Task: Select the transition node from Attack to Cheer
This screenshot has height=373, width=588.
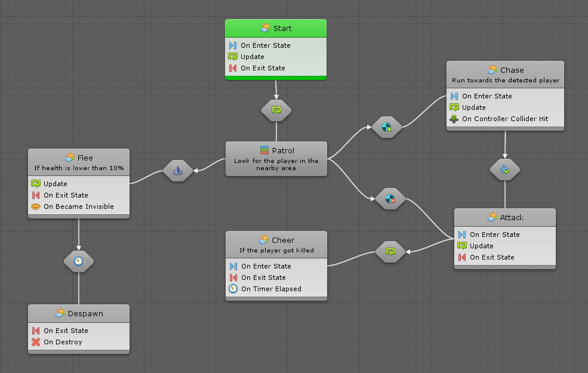Action: 390,252
